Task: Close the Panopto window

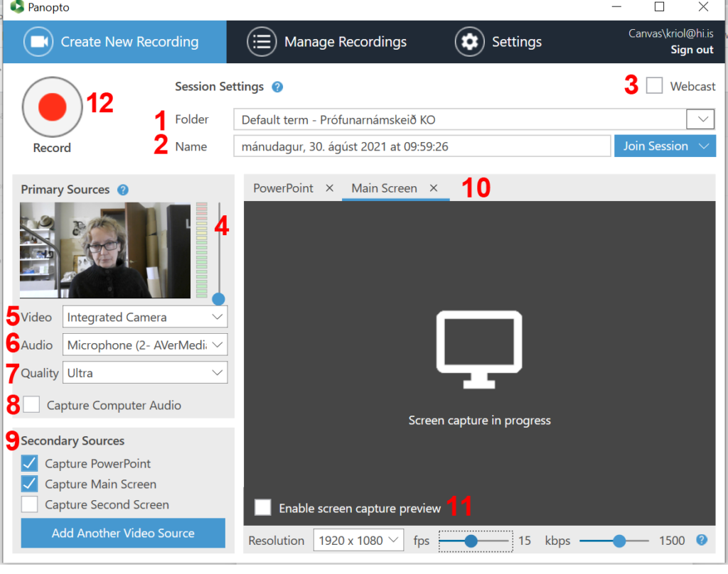Action: [x=703, y=6]
